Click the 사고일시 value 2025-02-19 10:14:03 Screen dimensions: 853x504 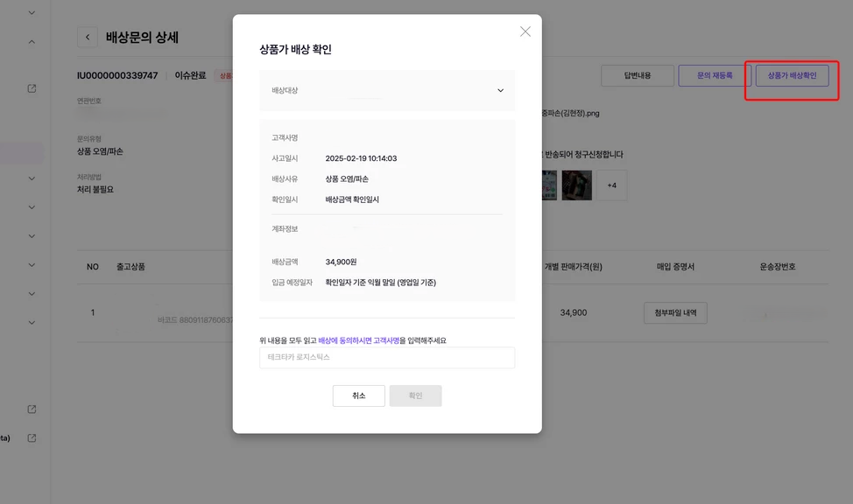coord(361,158)
